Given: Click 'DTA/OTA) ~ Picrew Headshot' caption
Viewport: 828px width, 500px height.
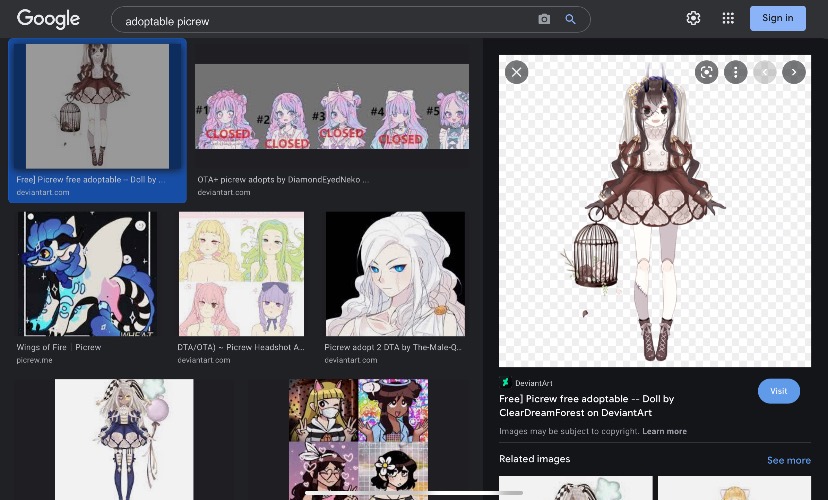Looking at the screenshot, I should click(x=241, y=347).
